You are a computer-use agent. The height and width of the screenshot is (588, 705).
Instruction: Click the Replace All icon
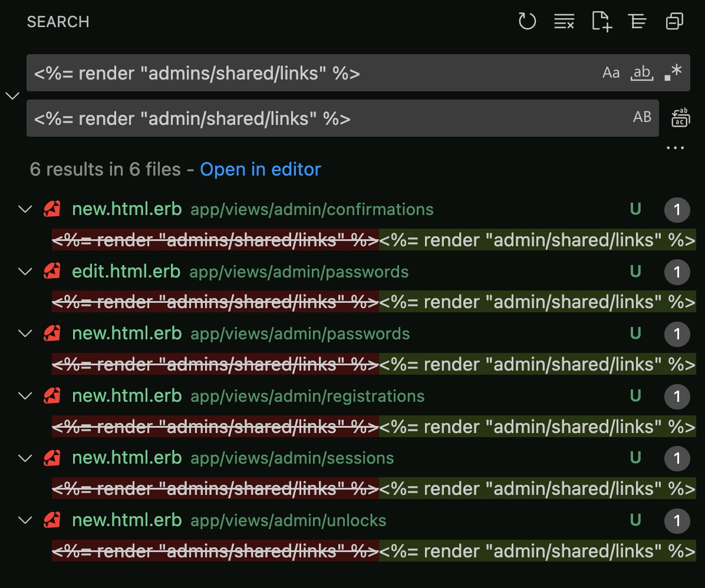[681, 118]
